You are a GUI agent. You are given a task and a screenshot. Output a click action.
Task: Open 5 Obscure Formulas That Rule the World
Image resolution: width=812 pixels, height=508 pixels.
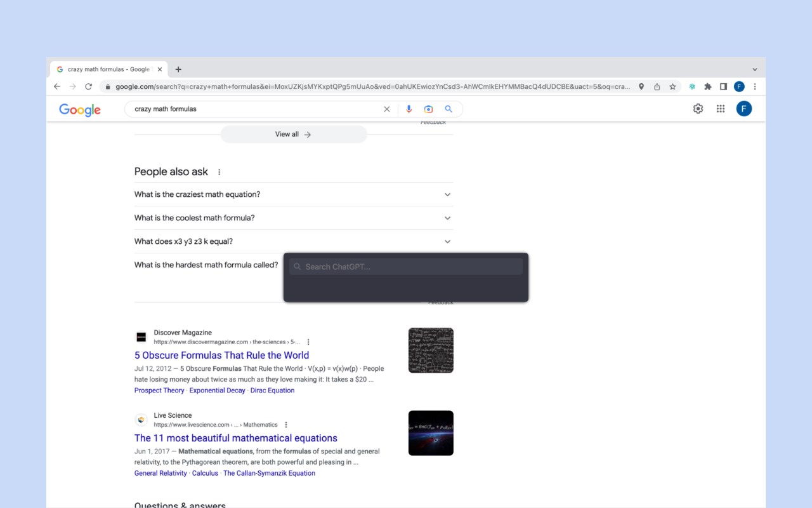coord(221,355)
